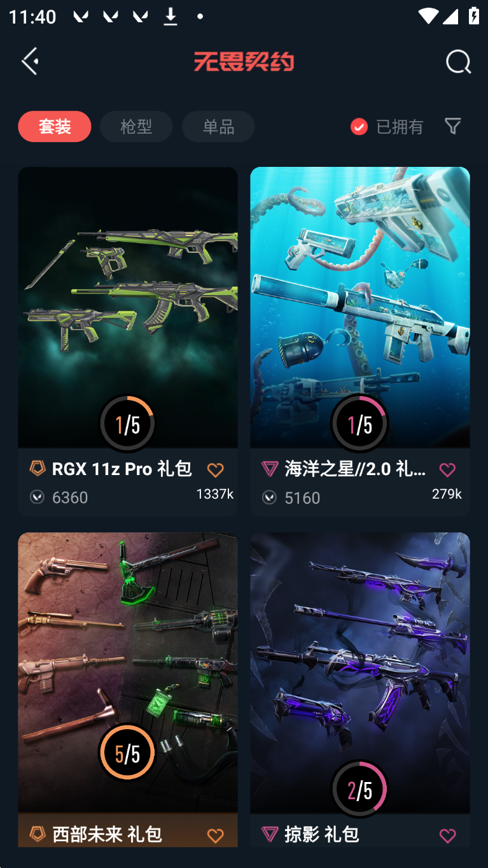Image resolution: width=488 pixels, height=868 pixels.
Task: Select the 套装 tab
Action: (x=55, y=126)
